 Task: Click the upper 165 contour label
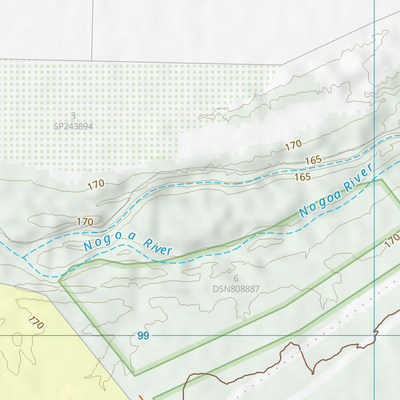point(313,160)
